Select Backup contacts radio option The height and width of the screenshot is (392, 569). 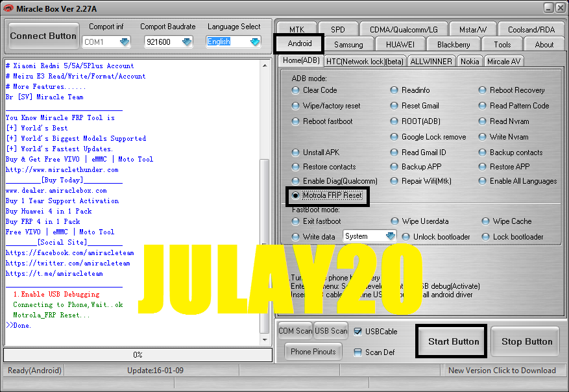(x=482, y=153)
